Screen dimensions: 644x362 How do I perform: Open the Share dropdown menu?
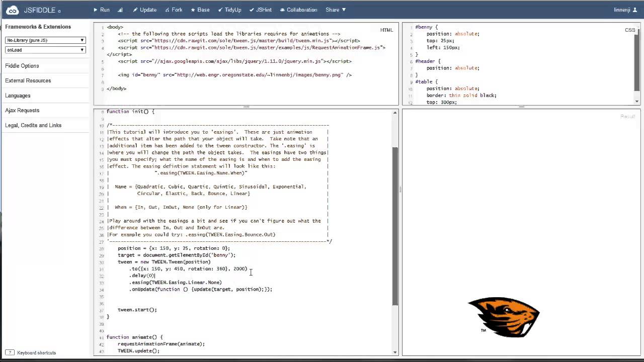336,10
